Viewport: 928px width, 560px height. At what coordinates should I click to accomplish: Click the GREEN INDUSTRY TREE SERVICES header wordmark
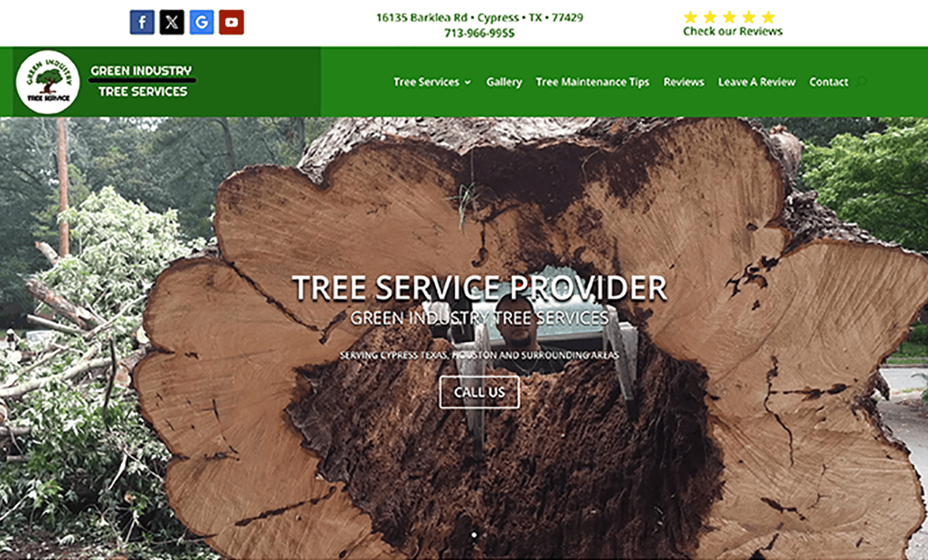142,81
